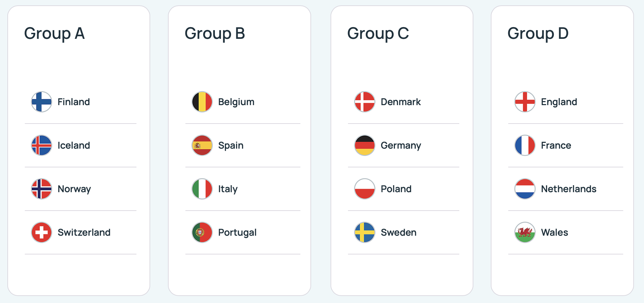The height and width of the screenshot is (303, 644).
Task: Click the Poland team name
Action: point(396,189)
